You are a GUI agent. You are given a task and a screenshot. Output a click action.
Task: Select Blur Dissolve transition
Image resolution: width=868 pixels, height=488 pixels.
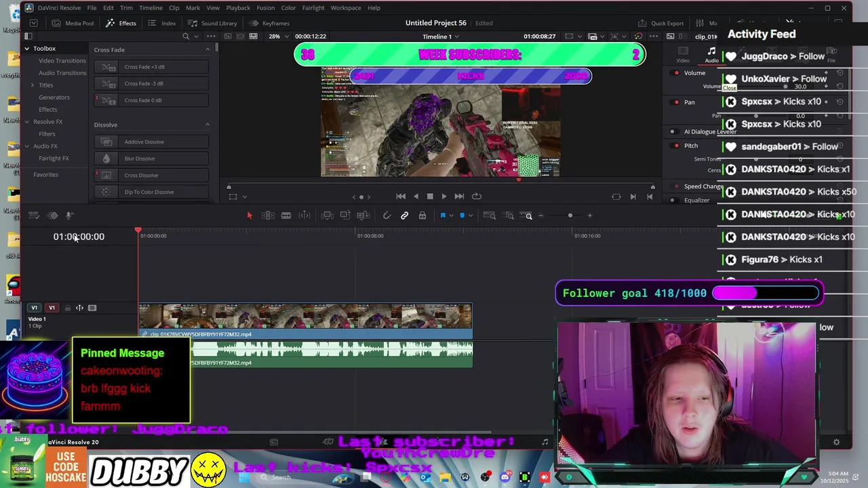(151, 159)
